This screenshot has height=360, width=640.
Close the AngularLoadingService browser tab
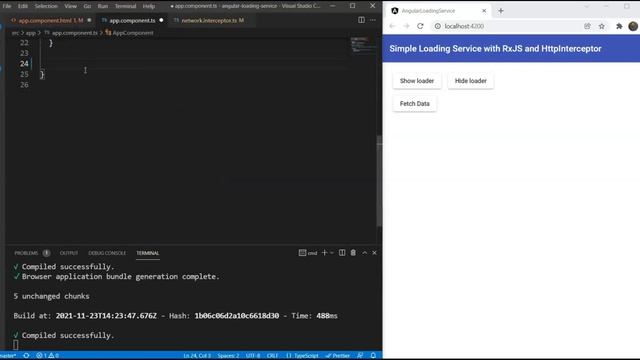(484, 11)
